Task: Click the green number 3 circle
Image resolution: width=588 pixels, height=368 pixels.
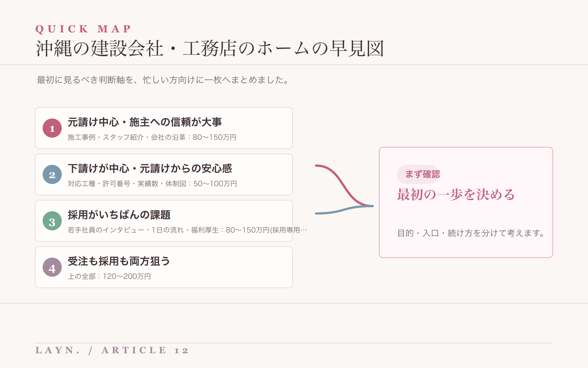Action: tap(52, 221)
